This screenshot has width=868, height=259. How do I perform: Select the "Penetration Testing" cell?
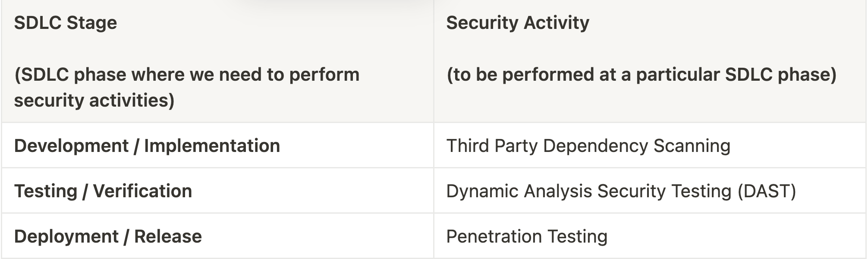click(x=526, y=237)
